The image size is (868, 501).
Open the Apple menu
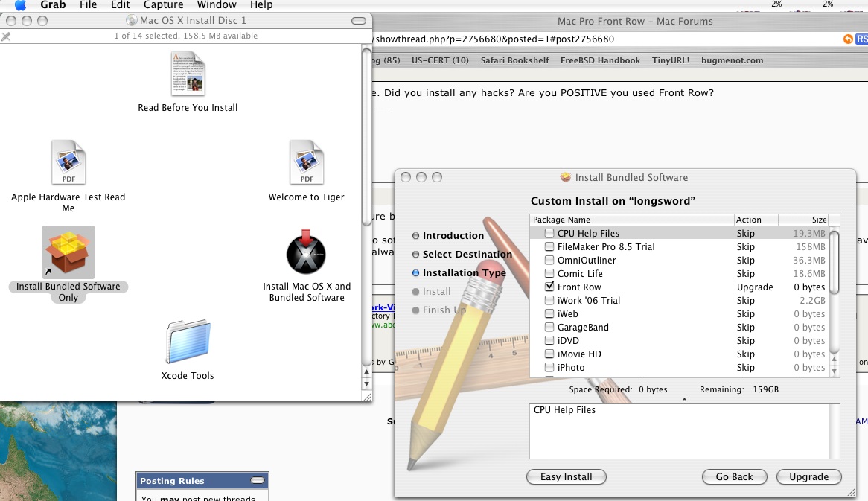20,5
